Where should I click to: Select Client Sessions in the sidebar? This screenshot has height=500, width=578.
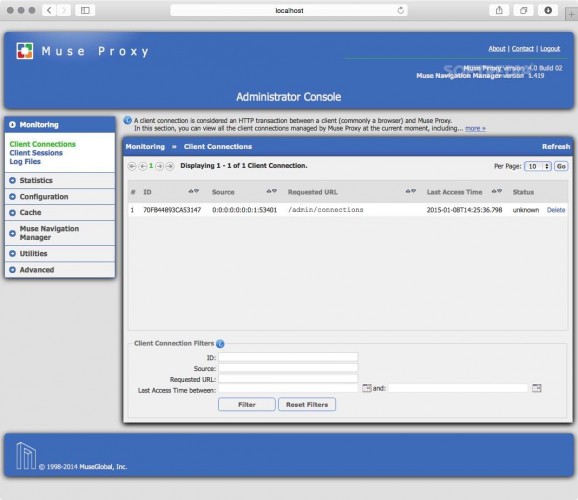[36, 153]
